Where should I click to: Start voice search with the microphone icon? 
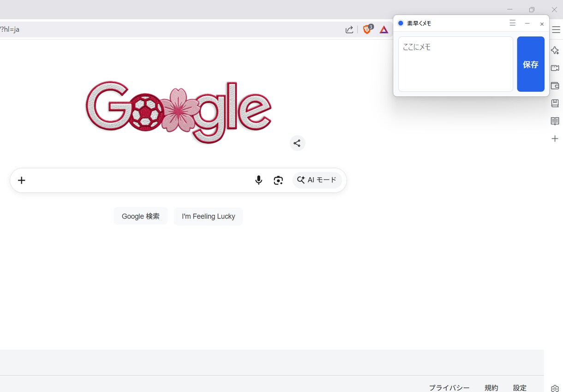259,180
